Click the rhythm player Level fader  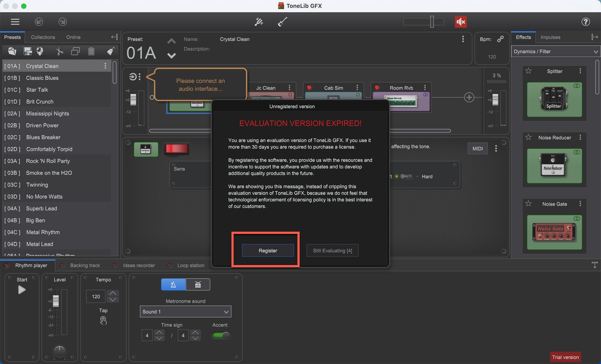coord(56,301)
